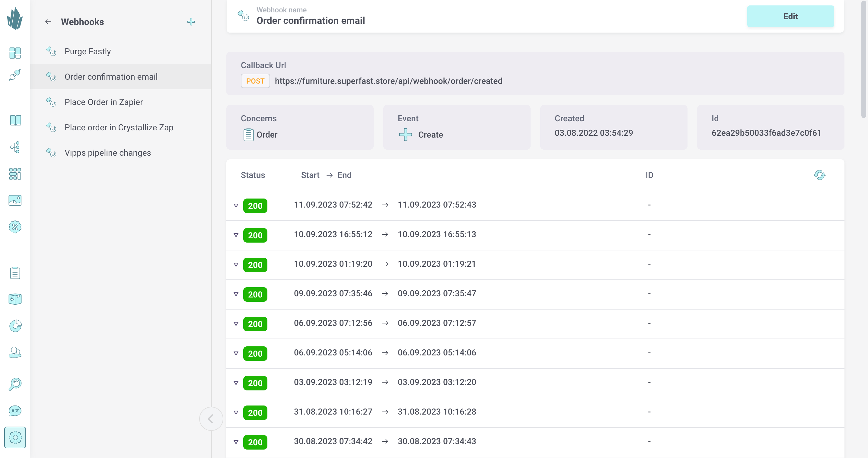Click the add new webhook plus icon
This screenshot has width=868, height=458.
[x=191, y=22]
